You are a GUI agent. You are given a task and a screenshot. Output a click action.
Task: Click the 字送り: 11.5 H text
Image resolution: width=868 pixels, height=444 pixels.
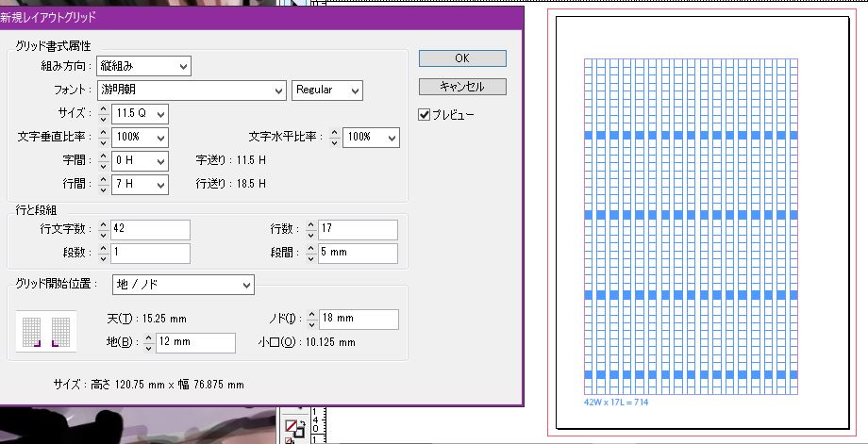231,160
